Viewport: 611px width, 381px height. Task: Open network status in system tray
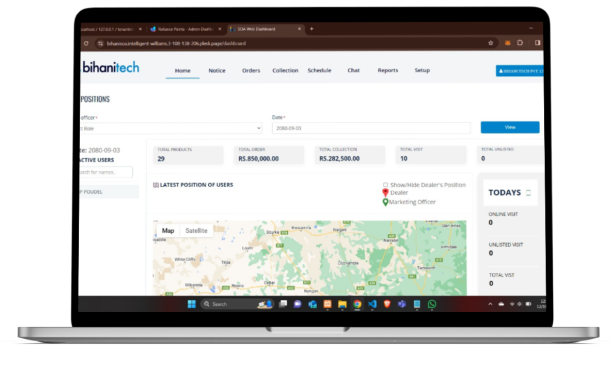[512, 304]
